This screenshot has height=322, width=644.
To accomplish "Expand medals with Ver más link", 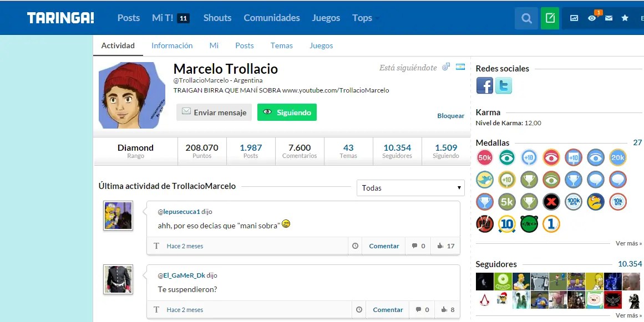I will click(x=628, y=243).
